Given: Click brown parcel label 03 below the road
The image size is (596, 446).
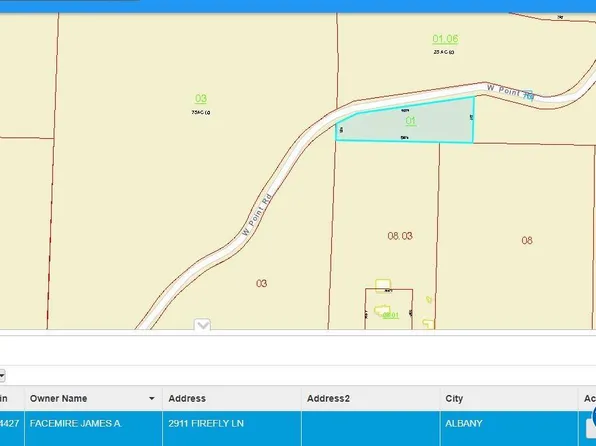Looking at the screenshot, I should tap(261, 283).
